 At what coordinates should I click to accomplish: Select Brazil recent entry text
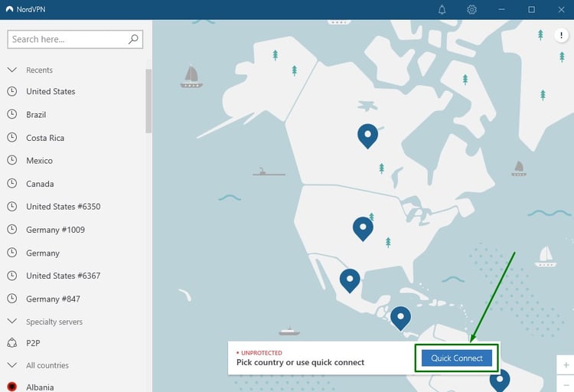pyautogui.click(x=36, y=115)
